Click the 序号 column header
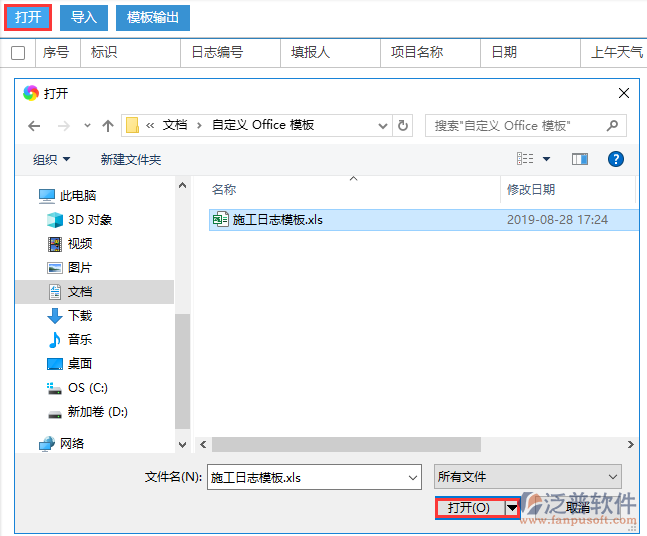647x536 pixels. click(58, 52)
